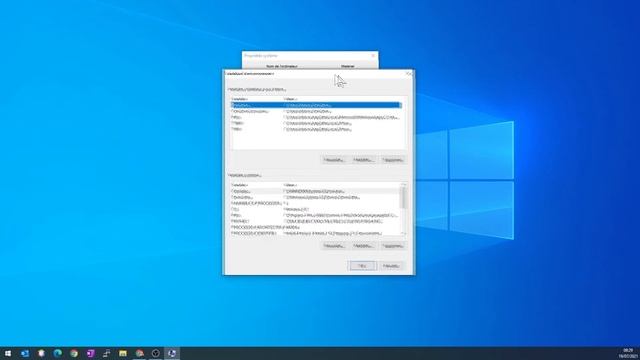The image size is (640, 360).
Task: Click the system variables scrollbar up arrow
Action: 404,185
